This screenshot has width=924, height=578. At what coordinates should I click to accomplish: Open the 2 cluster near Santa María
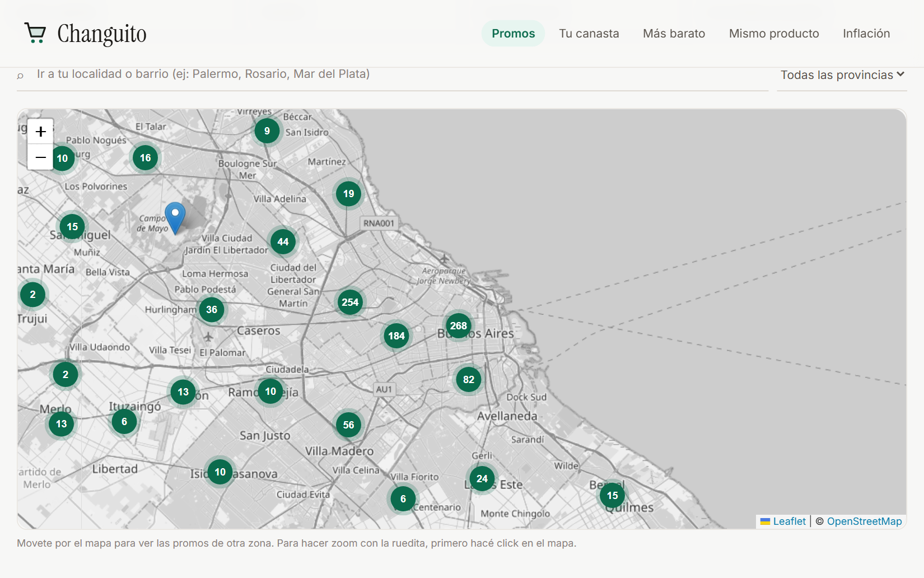point(32,295)
